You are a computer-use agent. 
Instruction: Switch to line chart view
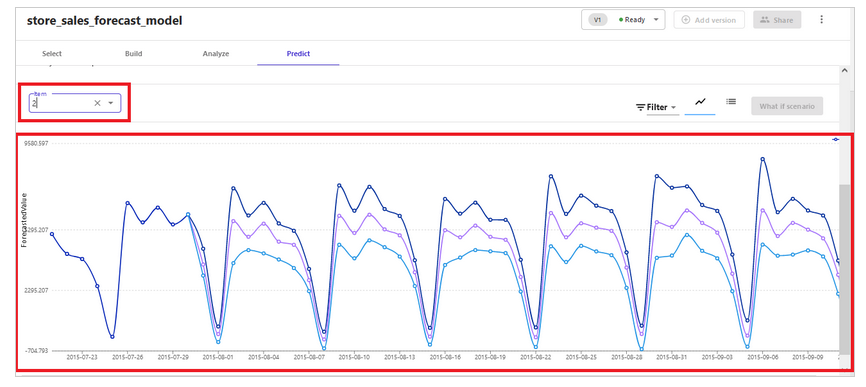700,102
